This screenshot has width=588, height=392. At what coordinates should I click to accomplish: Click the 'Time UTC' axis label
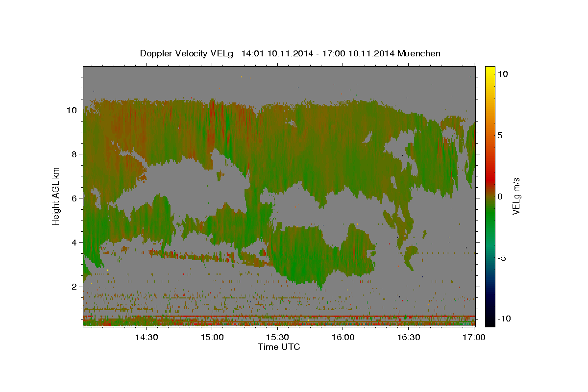tap(279, 347)
